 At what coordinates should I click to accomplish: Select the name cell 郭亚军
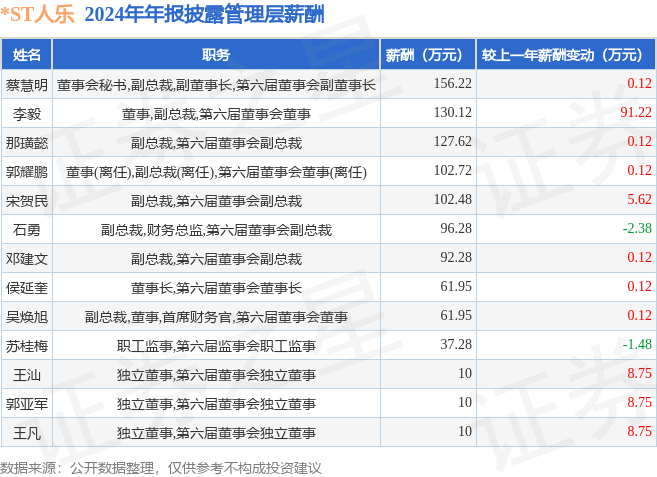pyautogui.click(x=27, y=404)
